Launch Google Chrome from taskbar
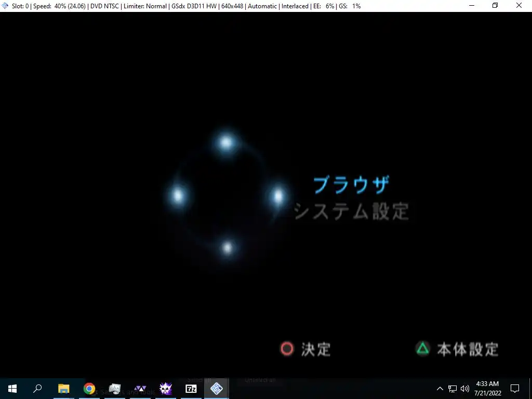Viewport: 532px width, 399px height. point(89,389)
